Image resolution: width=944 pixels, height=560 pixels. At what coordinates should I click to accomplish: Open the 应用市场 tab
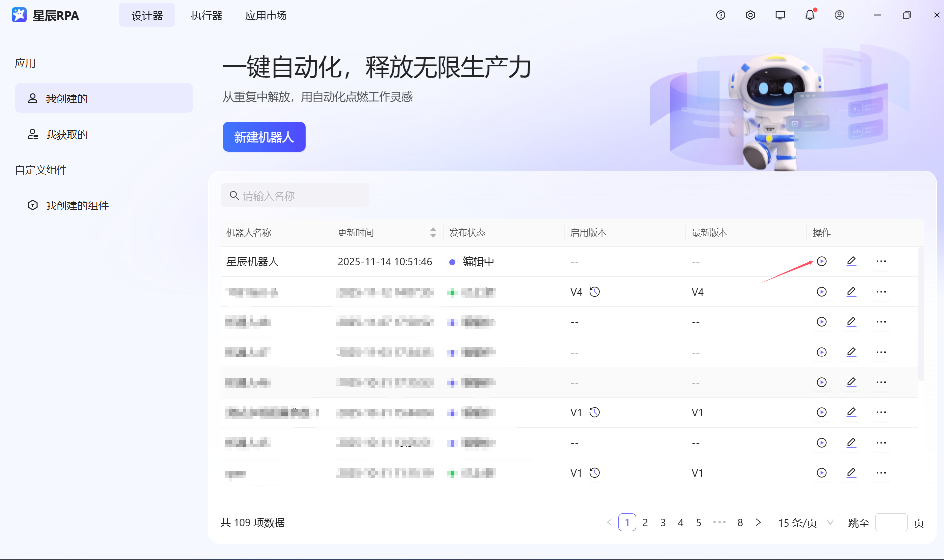click(x=266, y=15)
